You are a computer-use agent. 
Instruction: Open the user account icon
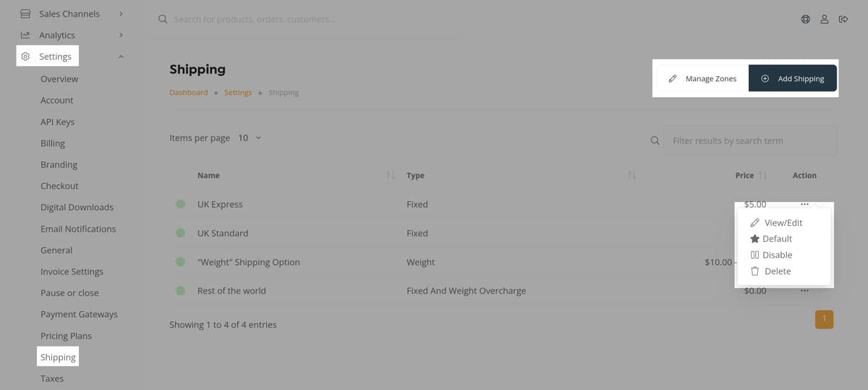(x=824, y=20)
